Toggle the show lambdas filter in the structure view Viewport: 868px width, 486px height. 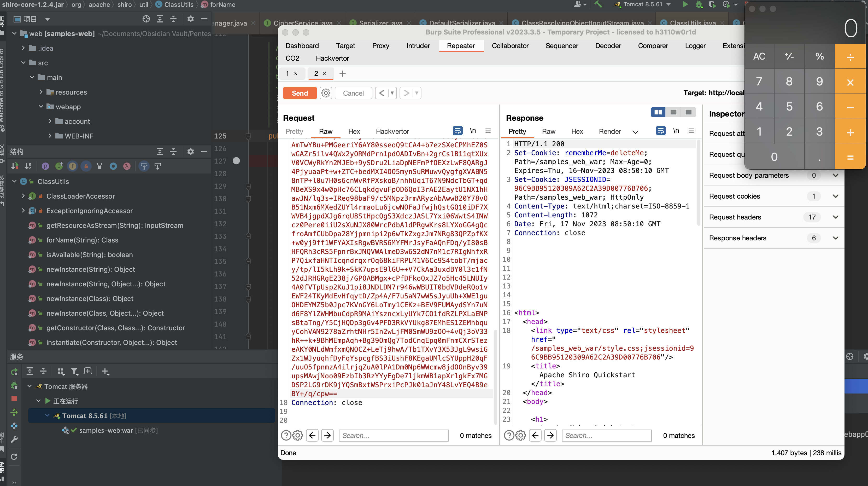[127, 166]
